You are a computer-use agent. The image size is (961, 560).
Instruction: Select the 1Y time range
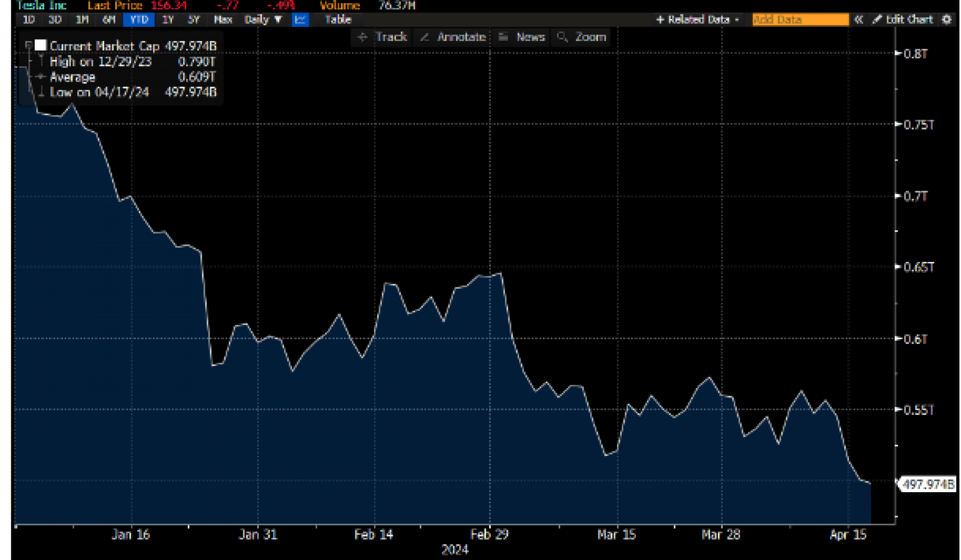pyautogui.click(x=168, y=20)
